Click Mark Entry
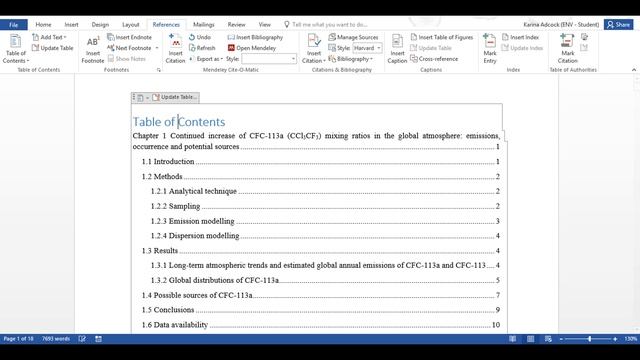The width and height of the screenshot is (640, 360). coord(490,49)
